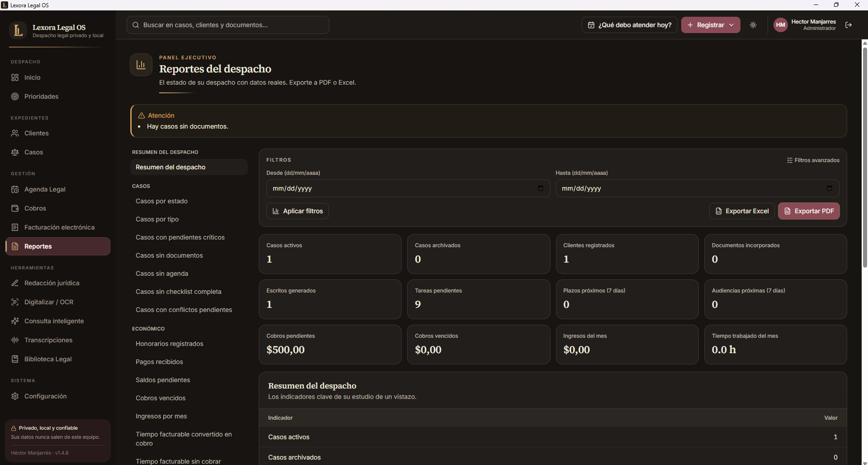This screenshot has height=465, width=868.
Task: Click the Casos archivados table row
Action: (x=553, y=456)
